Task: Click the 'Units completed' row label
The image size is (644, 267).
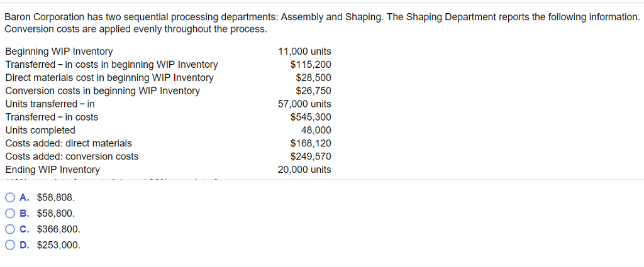Action: 40,130
